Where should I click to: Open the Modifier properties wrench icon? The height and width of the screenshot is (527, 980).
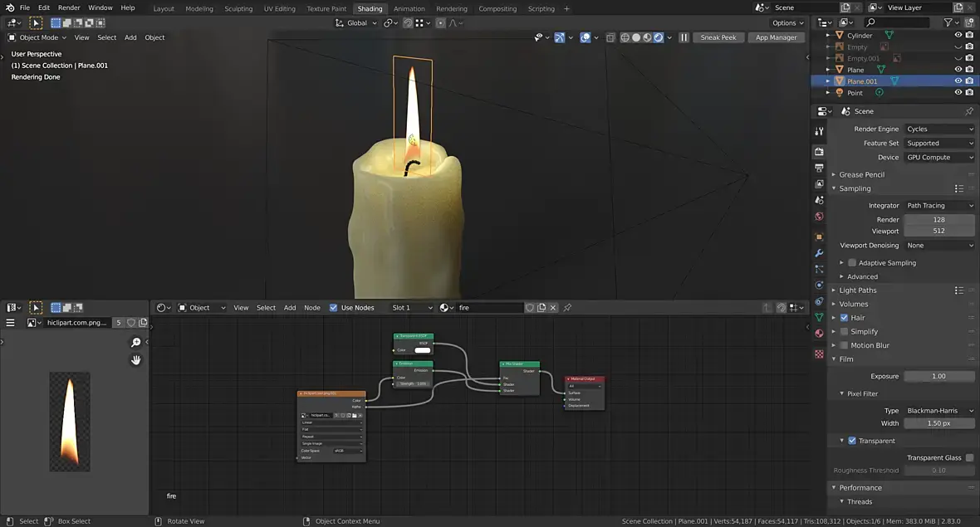tap(819, 253)
